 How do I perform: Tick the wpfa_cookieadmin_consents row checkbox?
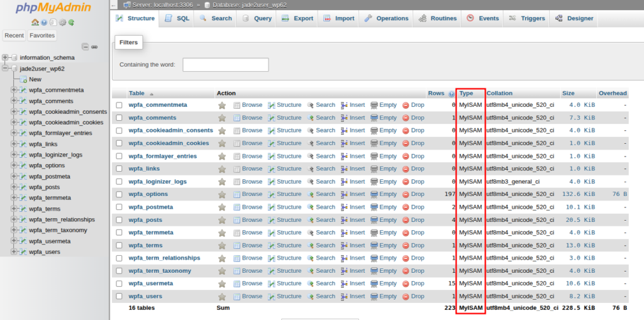click(119, 131)
